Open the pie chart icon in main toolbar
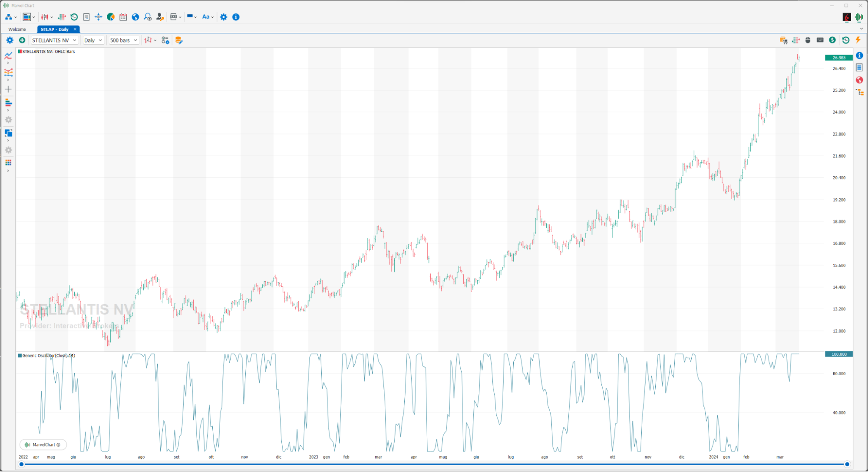This screenshot has width=868, height=472. (x=111, y=17)
